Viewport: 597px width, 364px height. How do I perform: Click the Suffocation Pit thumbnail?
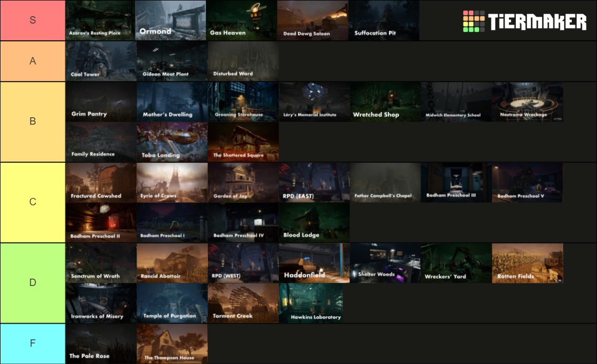[x=384, y=20]
